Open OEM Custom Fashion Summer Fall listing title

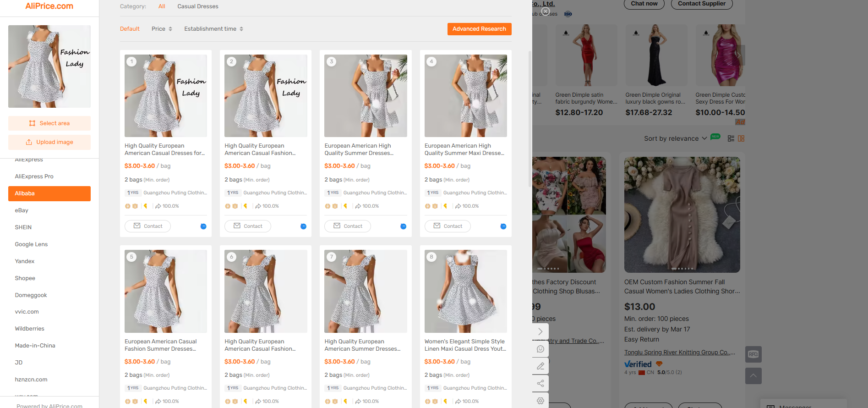point(682,287)
